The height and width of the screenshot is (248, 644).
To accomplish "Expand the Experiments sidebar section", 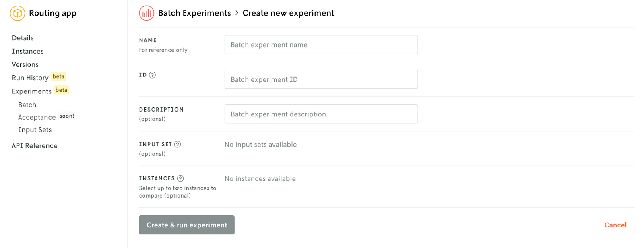I will (31, 91).
